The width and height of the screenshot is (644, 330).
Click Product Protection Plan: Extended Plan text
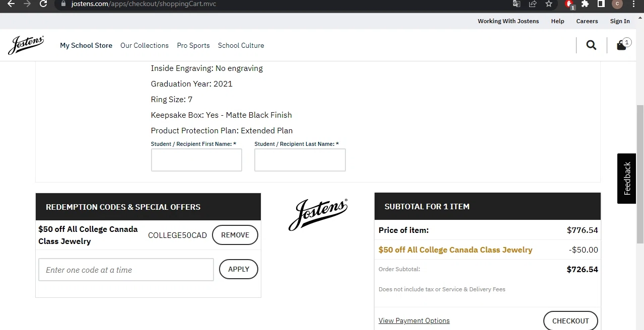click(222, 130)
